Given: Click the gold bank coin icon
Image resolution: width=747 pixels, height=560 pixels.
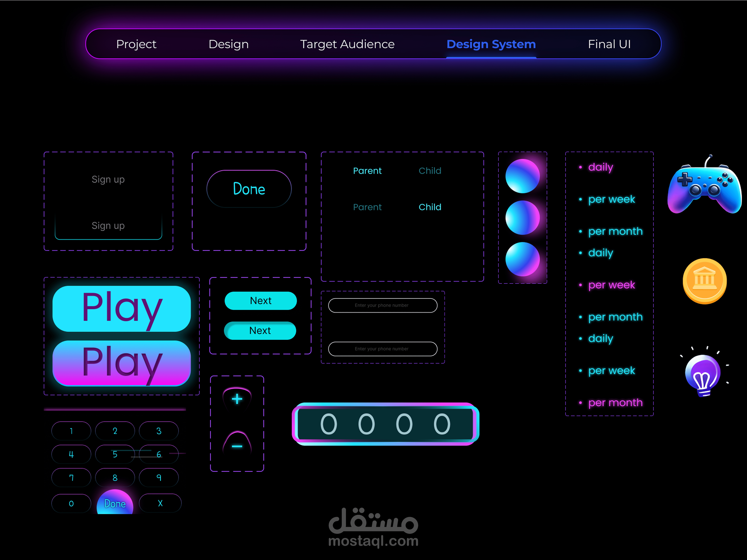Looking at the screenshot, I should click(x=705, y=281).
